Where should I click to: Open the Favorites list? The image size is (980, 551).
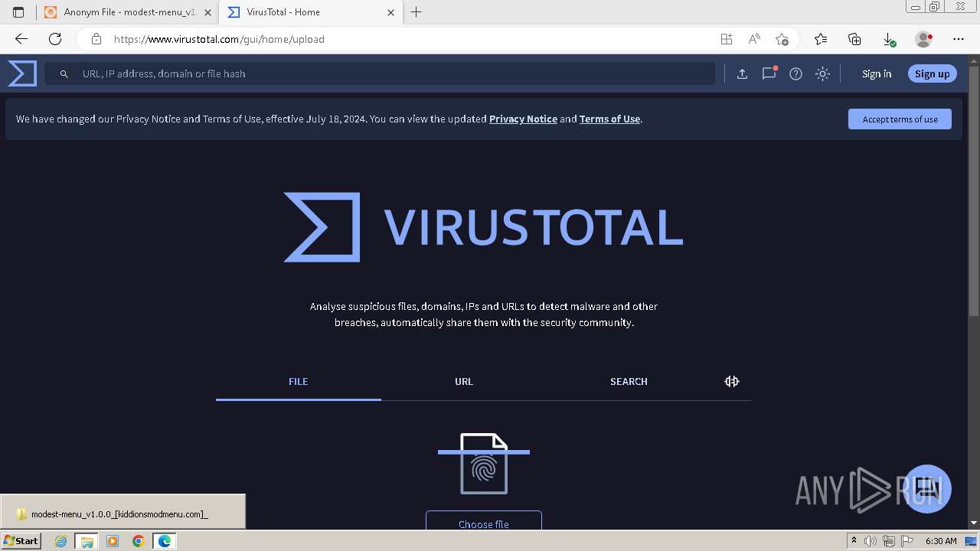tap(821, 39)
